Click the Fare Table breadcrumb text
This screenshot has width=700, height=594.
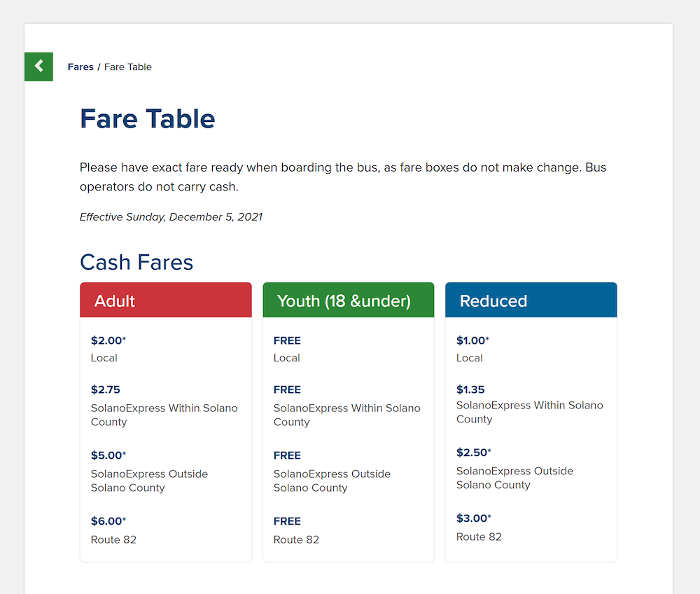click(x=128, y=67)
